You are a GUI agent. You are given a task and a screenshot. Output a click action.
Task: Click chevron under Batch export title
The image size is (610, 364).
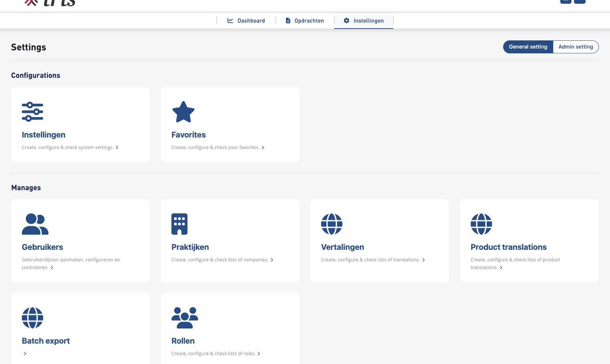point(25,354)
